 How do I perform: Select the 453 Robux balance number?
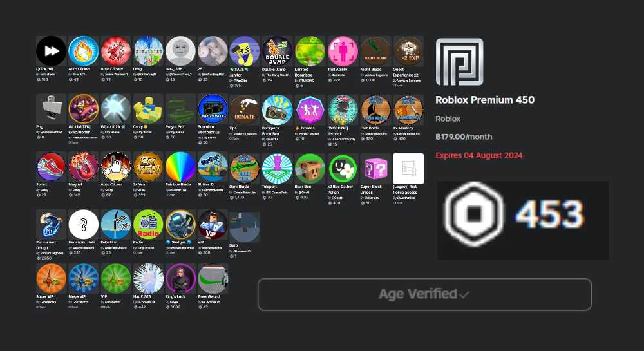point(549,214)
